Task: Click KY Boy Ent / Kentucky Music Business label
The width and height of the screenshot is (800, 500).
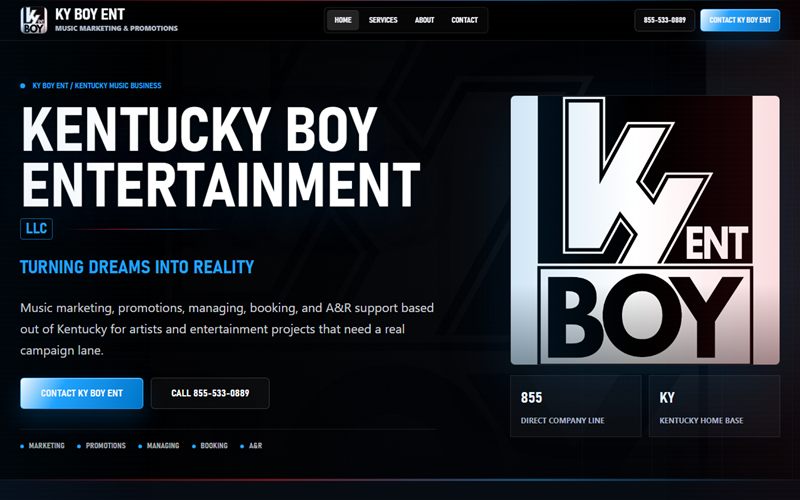Action: [96, 86]
